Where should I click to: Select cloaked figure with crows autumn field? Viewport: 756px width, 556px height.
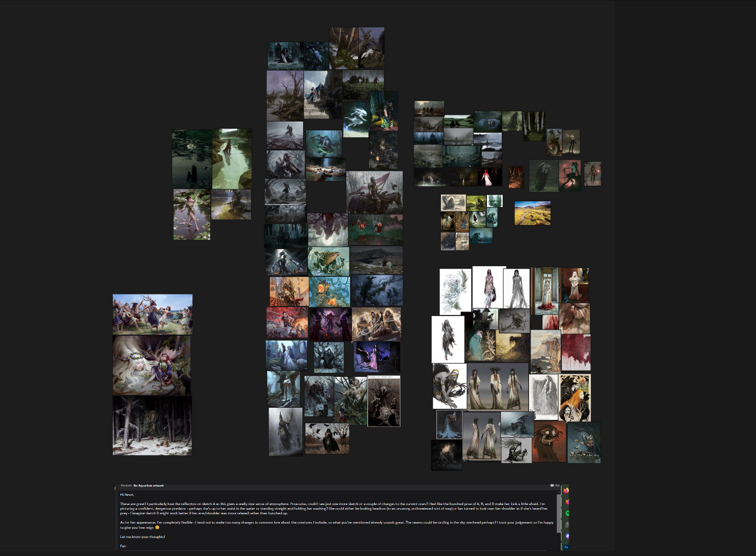click(x=327, y=439)
